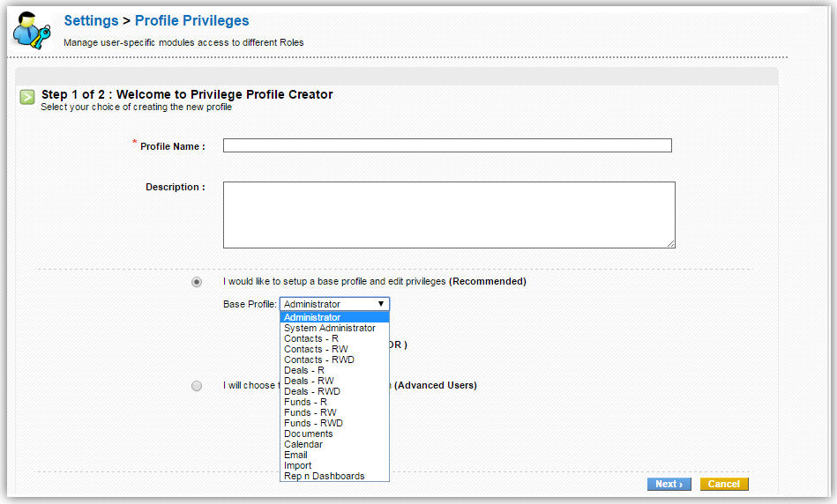Choose Calendar in base profile list
This screenshot has height=504, width=837.
click(x=303, y=444)
